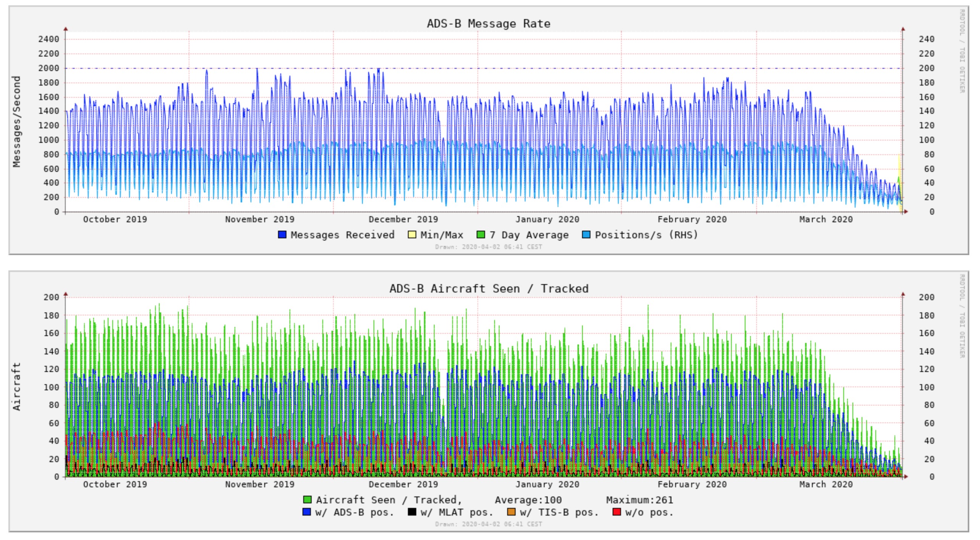This screenshot has width=980, height=540.
Task: Click October 2019 label on top chart
Action: click(115, 220)
